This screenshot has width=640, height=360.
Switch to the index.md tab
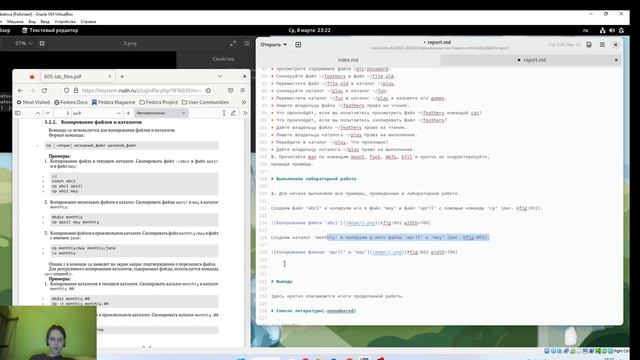[x=348, y=60]
